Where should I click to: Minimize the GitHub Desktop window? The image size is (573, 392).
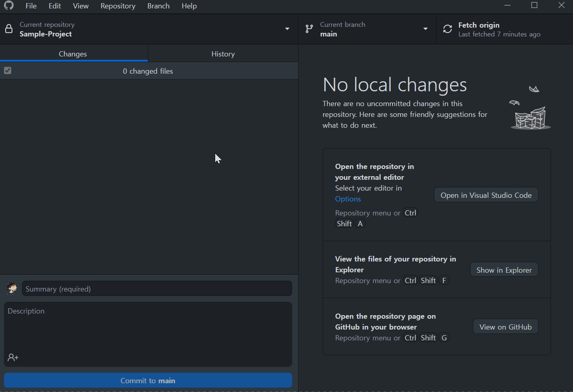tap(507, 5)
